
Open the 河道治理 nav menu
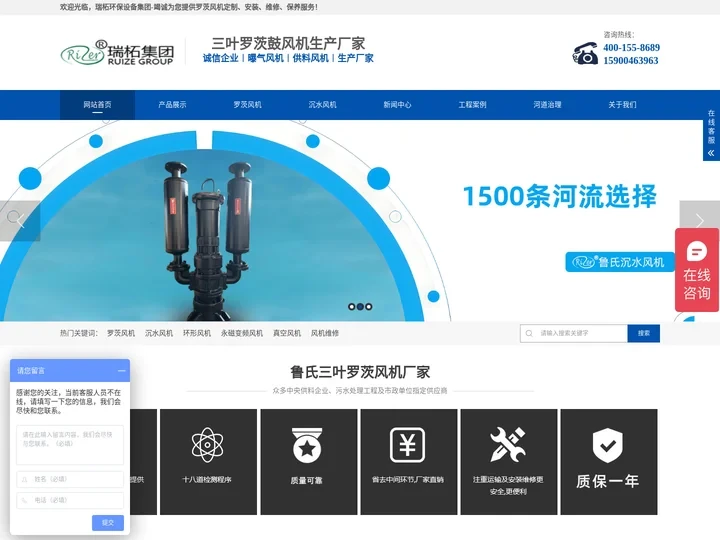click(x=547, y=105)
